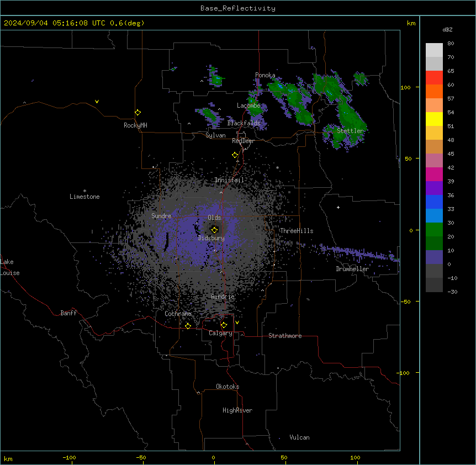
Task: Click the yellow marker above Calgary label
Action: [224, 325]
